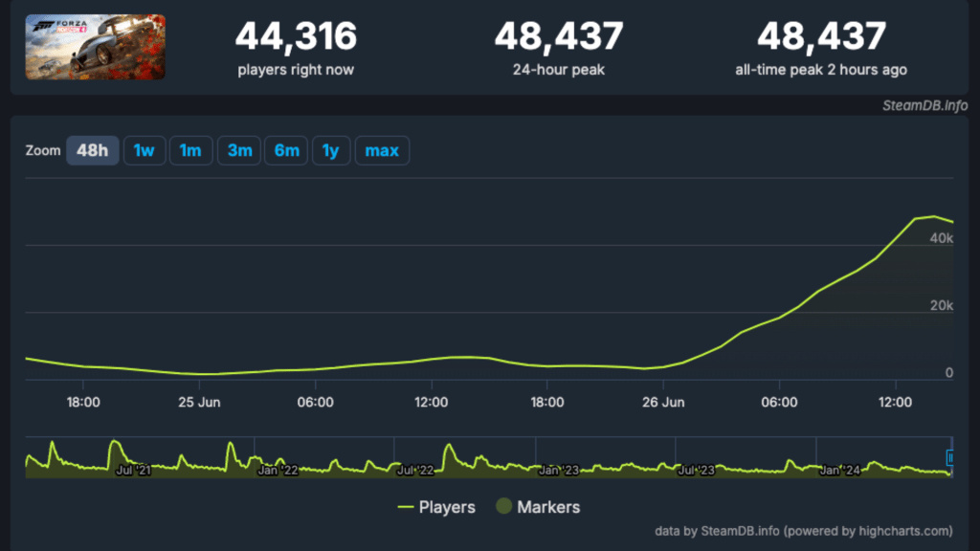Set zoom range to 1m

190,150
